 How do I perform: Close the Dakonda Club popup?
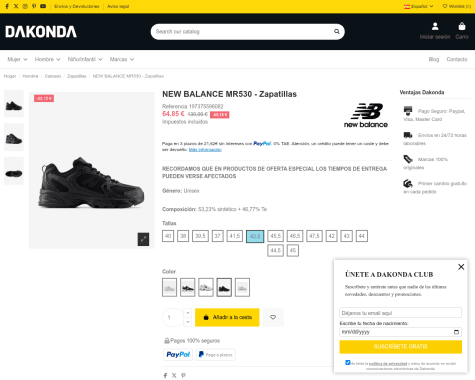(461, 267)
